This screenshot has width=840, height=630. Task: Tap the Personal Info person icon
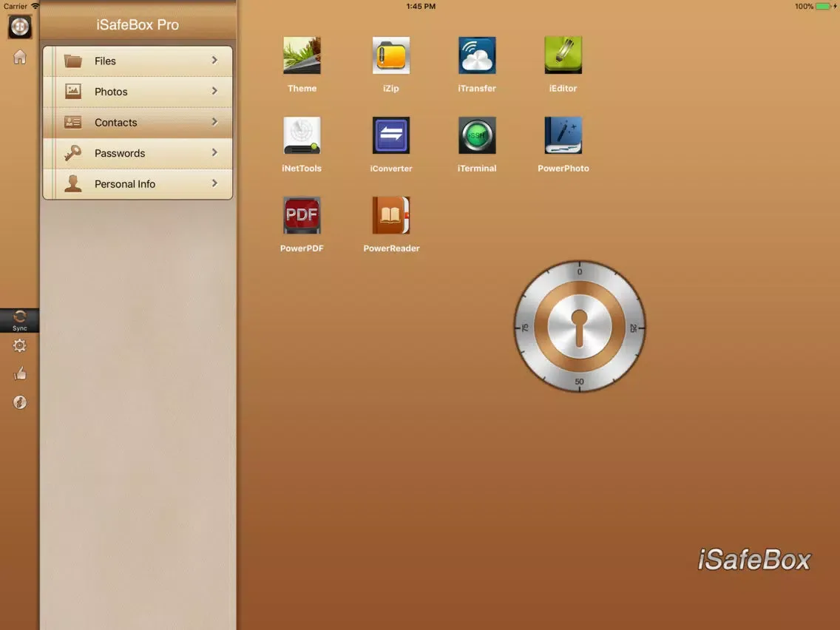(x=73, y=183)
